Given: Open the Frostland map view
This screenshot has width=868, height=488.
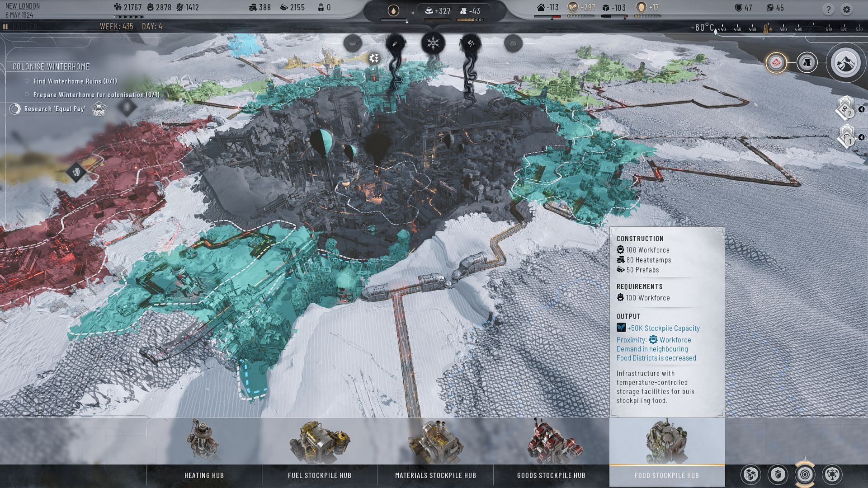Looking at the screenshot, I should [845, 63].
